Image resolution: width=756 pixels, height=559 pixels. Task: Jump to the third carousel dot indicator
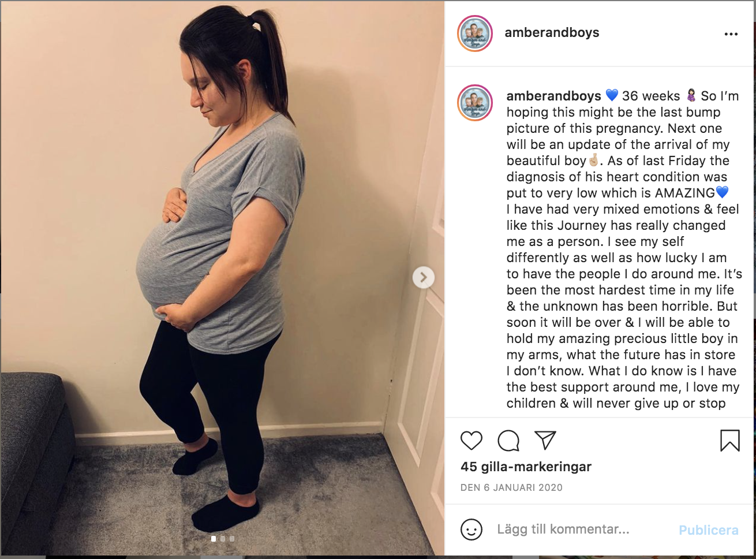[232, 539]
